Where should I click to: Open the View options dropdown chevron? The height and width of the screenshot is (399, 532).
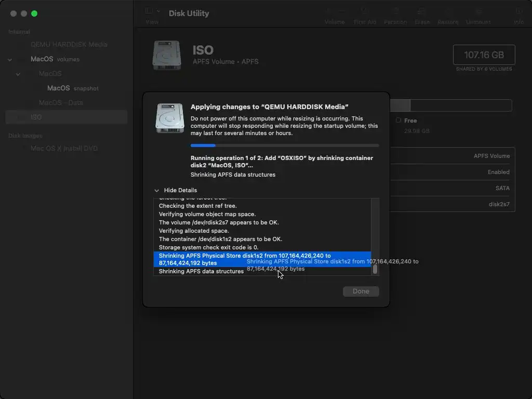pyautogui.click(x=158, y=11)
